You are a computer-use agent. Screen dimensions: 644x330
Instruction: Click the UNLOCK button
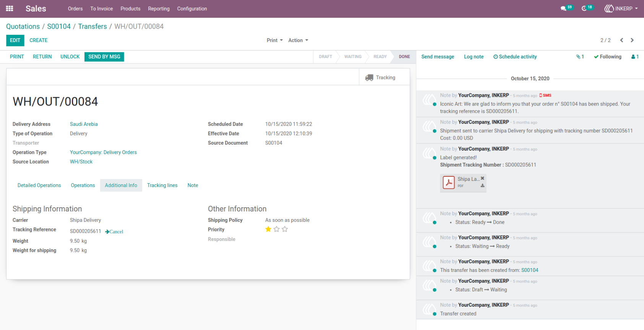[x=70, y=57]
